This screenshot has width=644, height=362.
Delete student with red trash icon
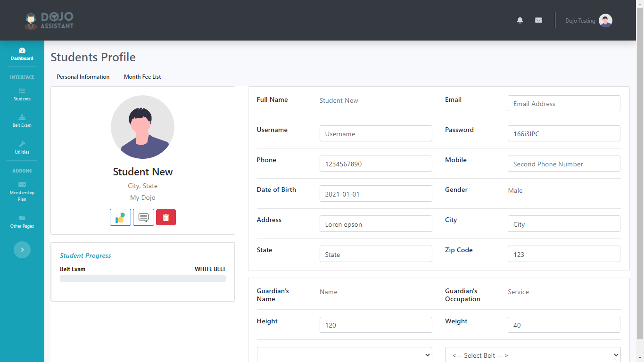tap(166, 217)
